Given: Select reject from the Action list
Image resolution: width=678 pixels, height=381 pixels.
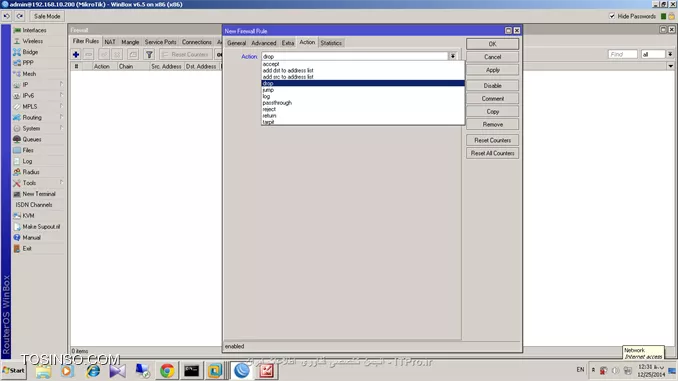Looking at the screenshot, I should click(x=363, y=109).
